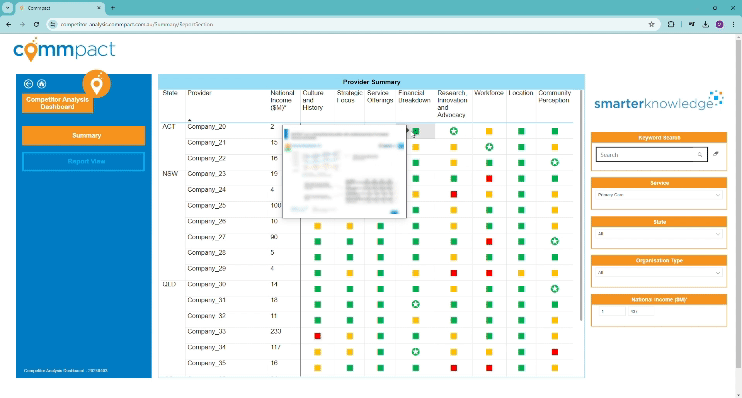Open the browser three-dot menu
Screen dimensions: 742x398
tap(733, 24)
